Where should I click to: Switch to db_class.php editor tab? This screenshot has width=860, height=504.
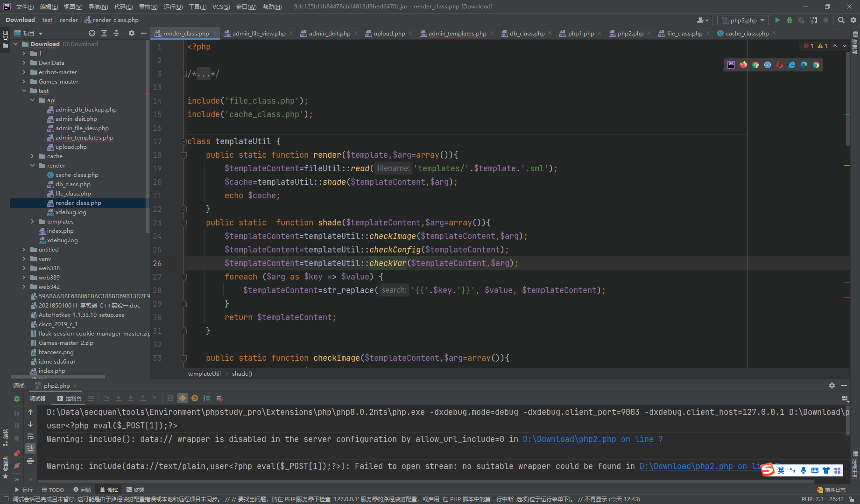coord(527,33)
